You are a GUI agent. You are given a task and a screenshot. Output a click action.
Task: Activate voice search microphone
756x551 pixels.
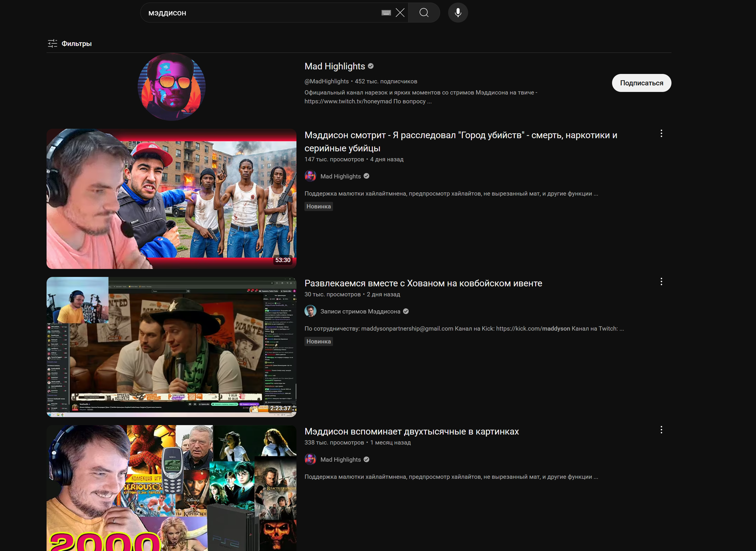(x=458, y=13)
